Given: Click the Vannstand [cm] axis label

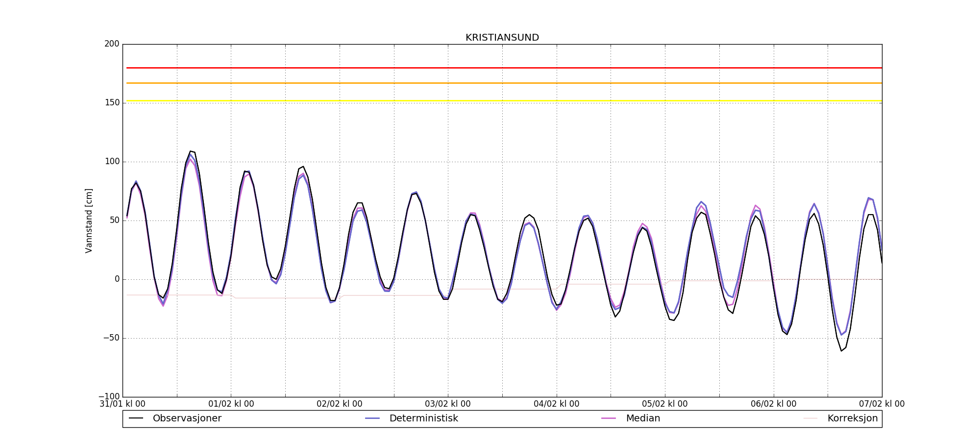Looking at the screenshot, I should 89,220.
